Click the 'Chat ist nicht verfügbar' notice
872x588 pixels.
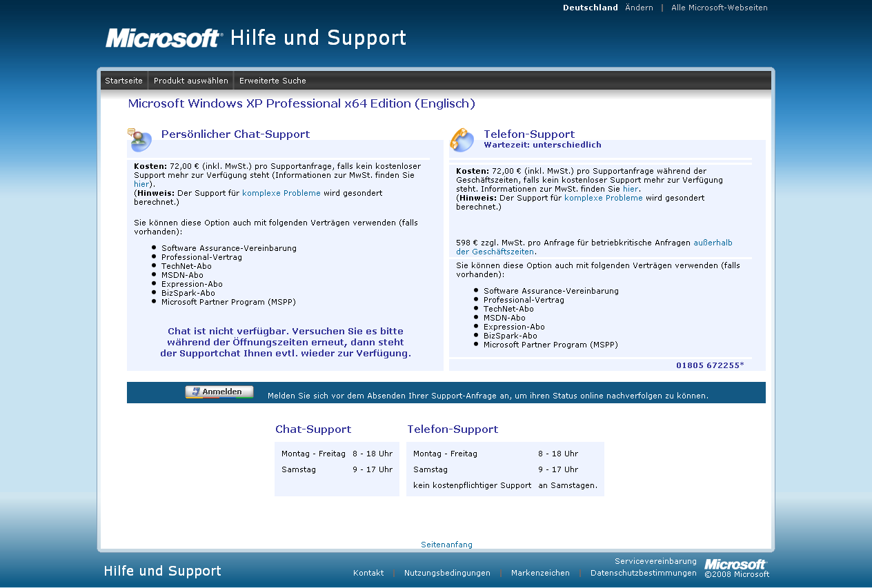click(286, 342)
